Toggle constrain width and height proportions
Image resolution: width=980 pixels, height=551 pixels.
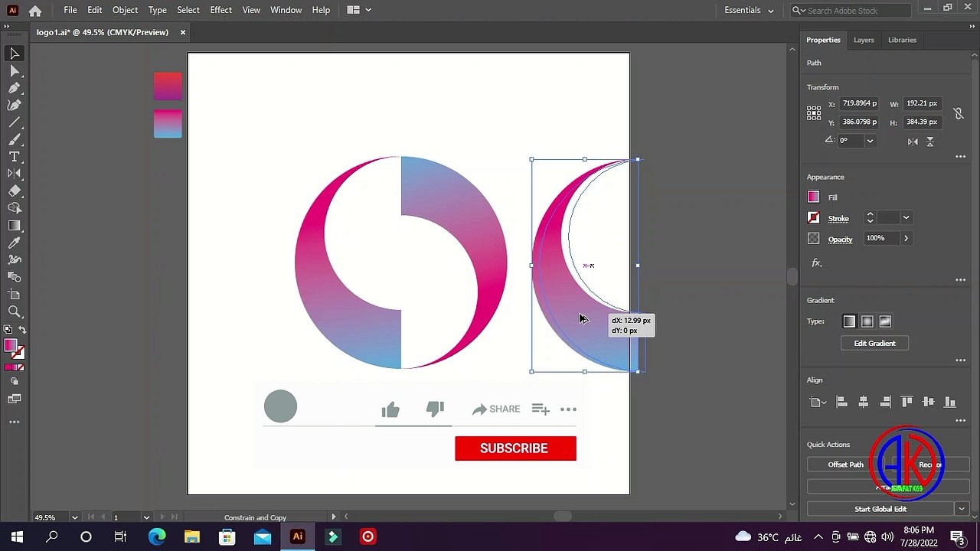958,113
